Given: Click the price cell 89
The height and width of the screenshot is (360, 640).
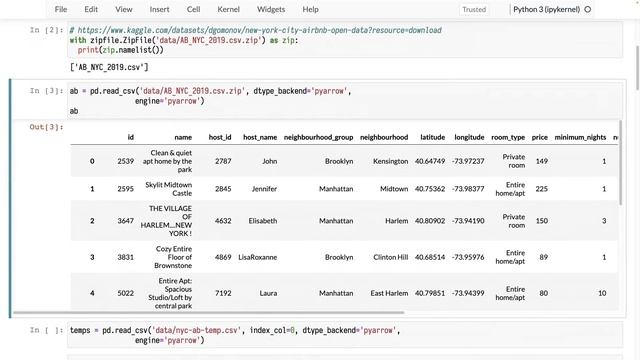Looking at the screenshot, I should [543, 257].
